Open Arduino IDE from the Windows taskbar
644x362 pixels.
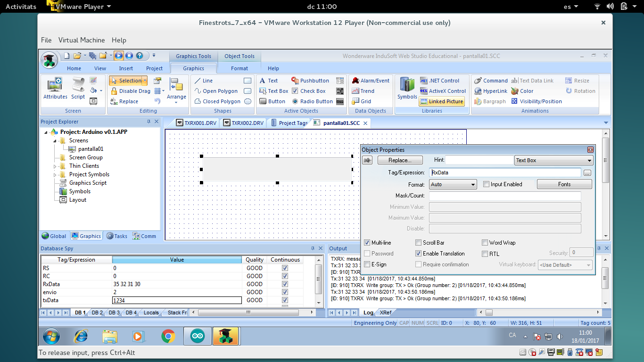coord(197,337)
